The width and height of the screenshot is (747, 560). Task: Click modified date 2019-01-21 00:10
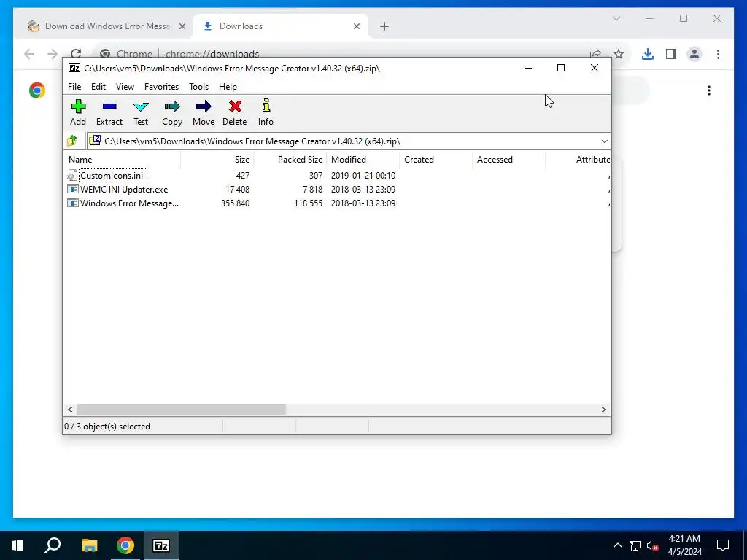(363, 176)
